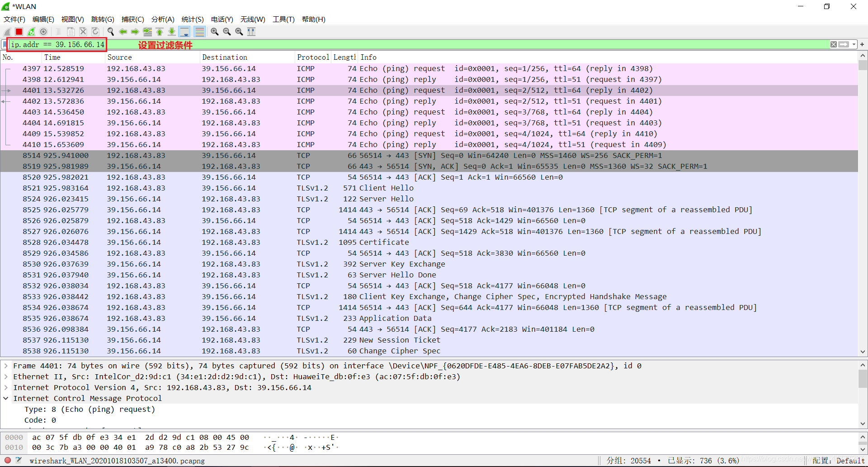
Task: Restore down the WLAN window
Action: [x=827, y=6]
